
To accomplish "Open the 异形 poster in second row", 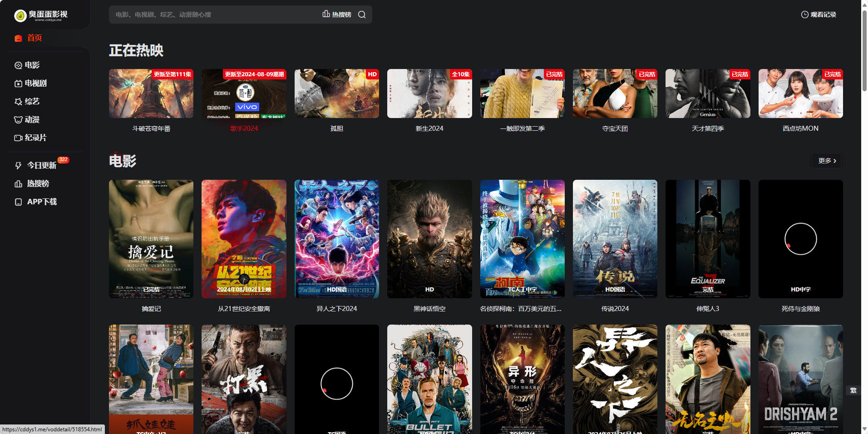I will pos(523,379).
